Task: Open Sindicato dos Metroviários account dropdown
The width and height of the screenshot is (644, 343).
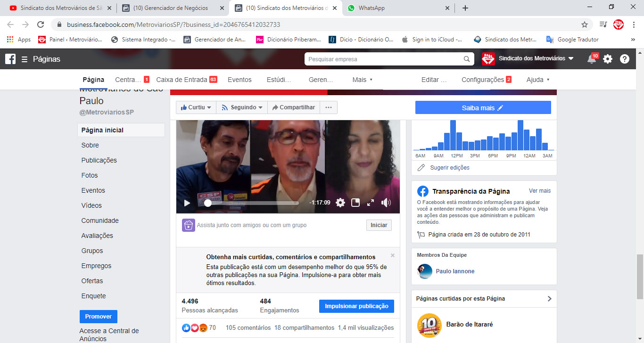Action: click(x=528, y=59)
